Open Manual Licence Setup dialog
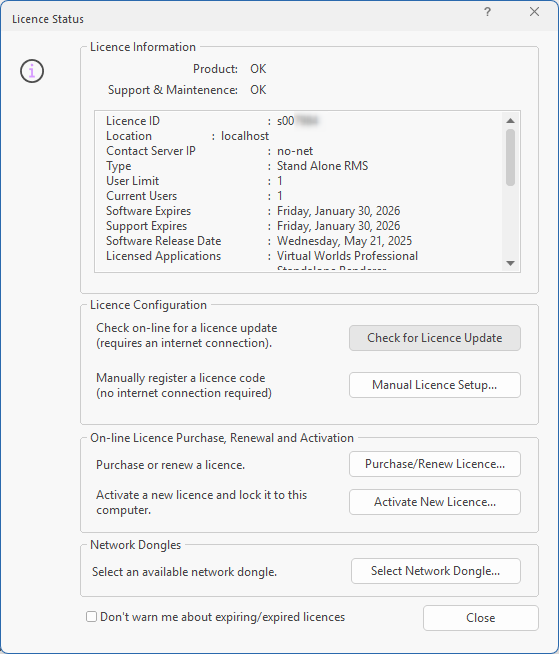Viewport: 559px width, 654px height. pyautogui.click(x=435, y=385)
